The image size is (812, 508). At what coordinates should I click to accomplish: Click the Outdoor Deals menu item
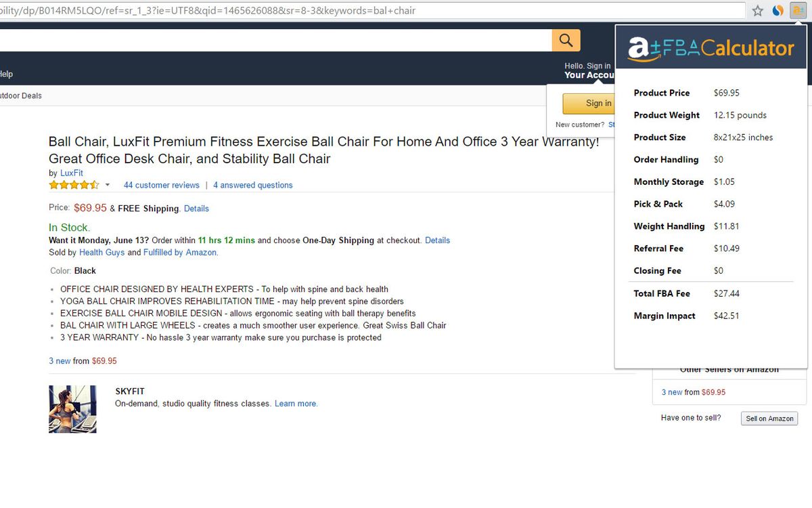pyautogui.click(x=21, y=96)
